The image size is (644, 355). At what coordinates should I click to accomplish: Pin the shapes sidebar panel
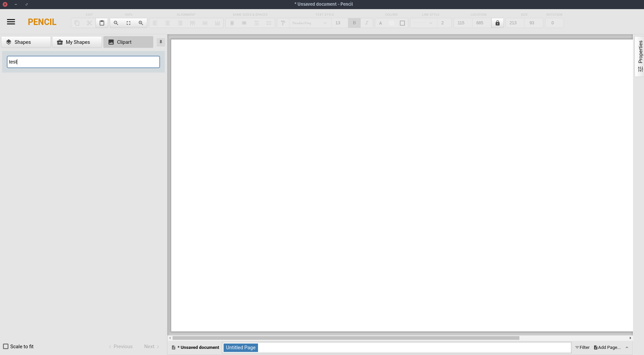tap(161, 42)
